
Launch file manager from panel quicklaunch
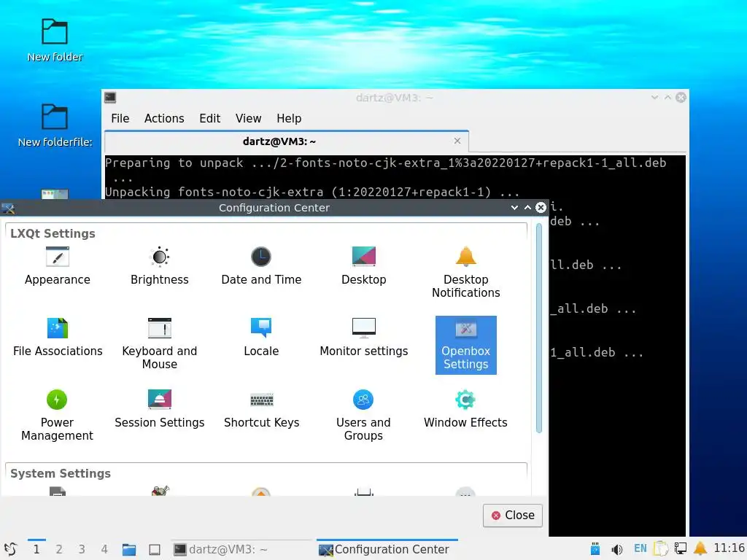click(129, 550)
